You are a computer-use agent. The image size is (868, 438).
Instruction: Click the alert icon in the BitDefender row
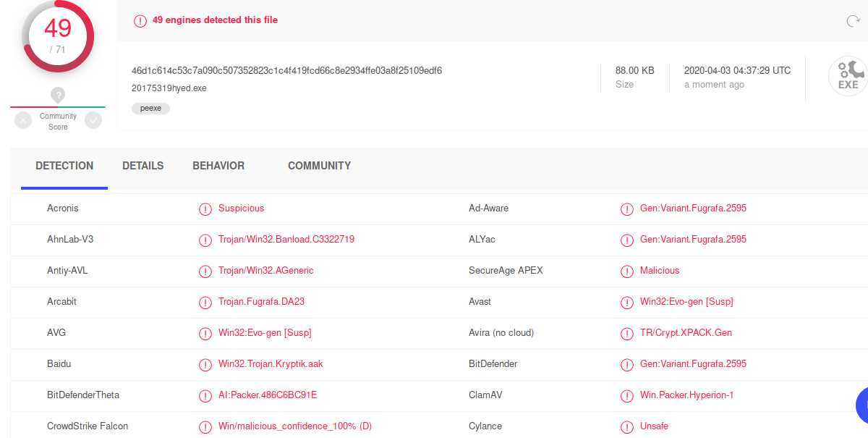[x=627, y=365]
